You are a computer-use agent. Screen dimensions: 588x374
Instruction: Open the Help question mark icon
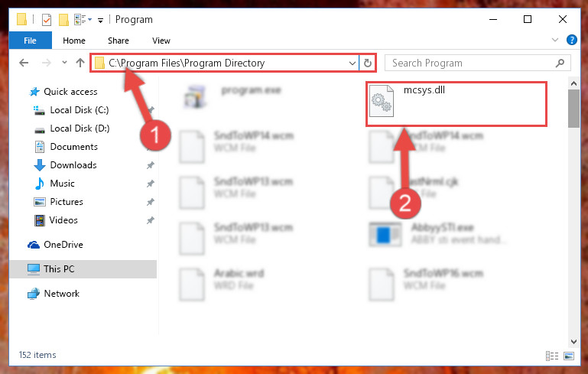tap(571, 40)
